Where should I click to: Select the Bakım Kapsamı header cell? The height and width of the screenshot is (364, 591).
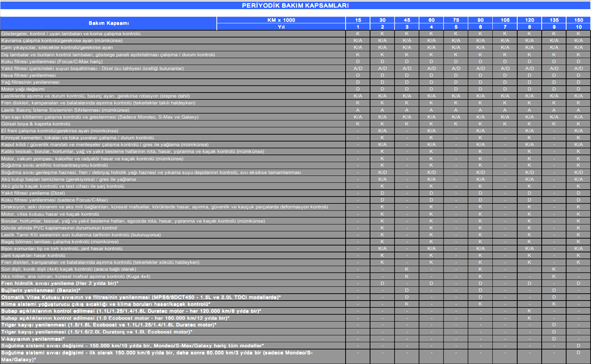pyautogui.click(x=109, y=23)
